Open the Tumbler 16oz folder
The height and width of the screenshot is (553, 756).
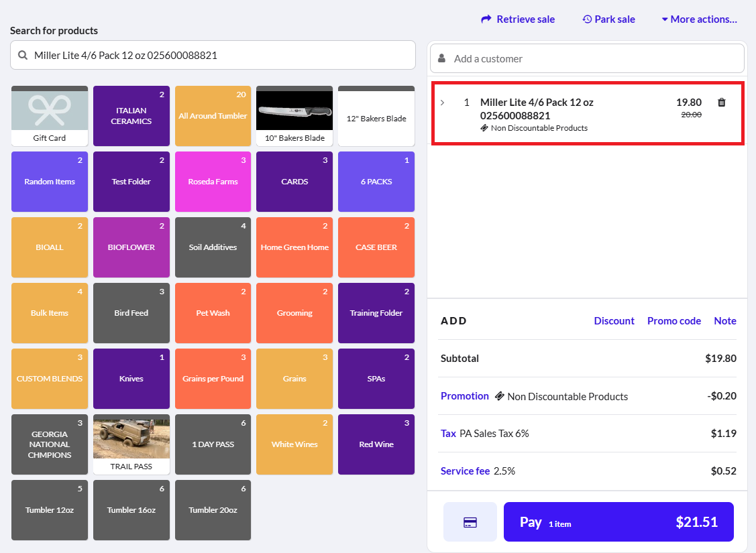131,510
